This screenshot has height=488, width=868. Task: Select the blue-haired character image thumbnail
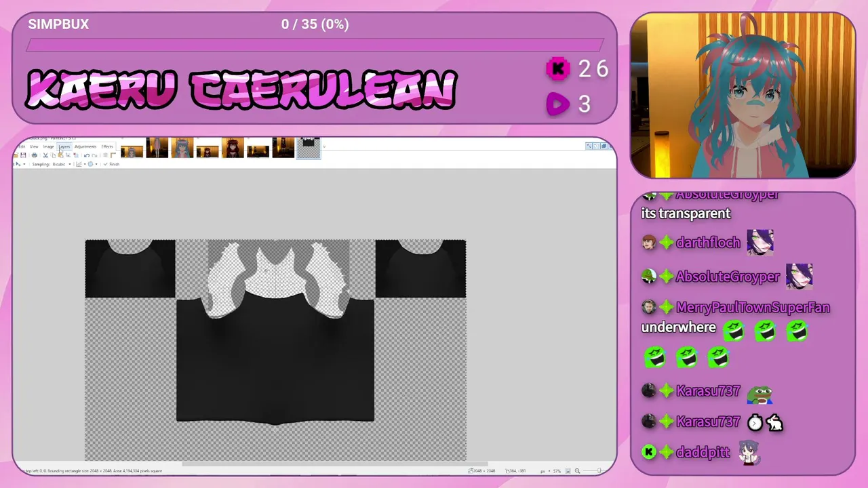click(x=182, y=148)
